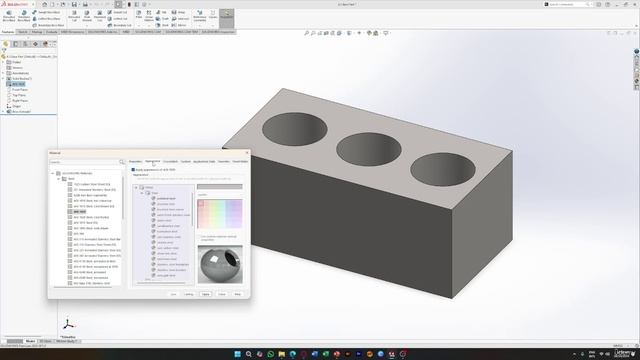Click the Zoom to Fit view icon

(307, 33)
